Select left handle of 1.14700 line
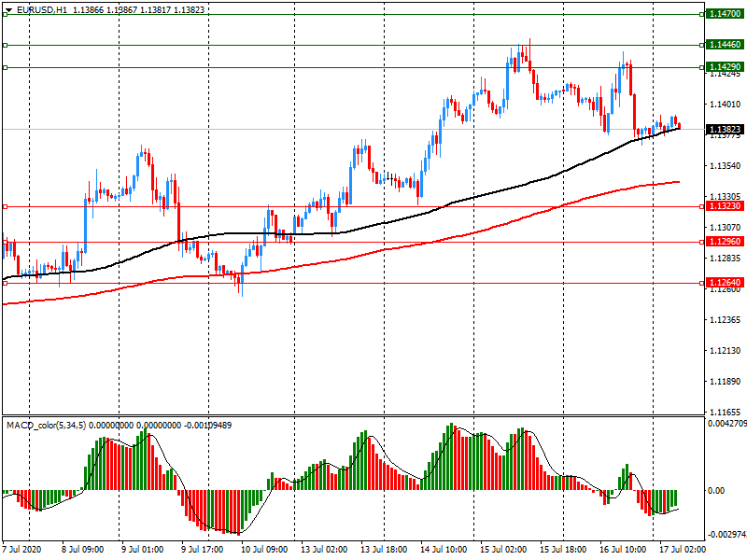The image size is (747, 560). click(x=5, y=14)
